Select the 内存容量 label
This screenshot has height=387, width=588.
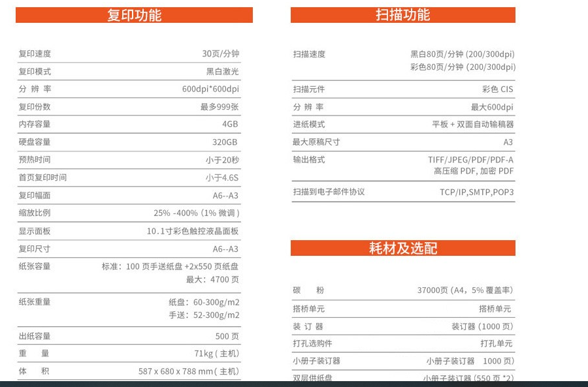tap(35, 124)
